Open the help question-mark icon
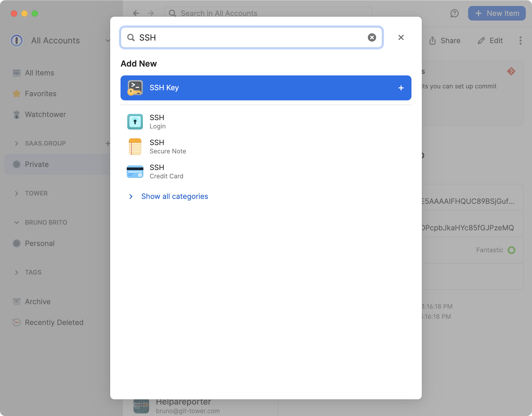This screenshot has height=416, width=532. [454, 14]
